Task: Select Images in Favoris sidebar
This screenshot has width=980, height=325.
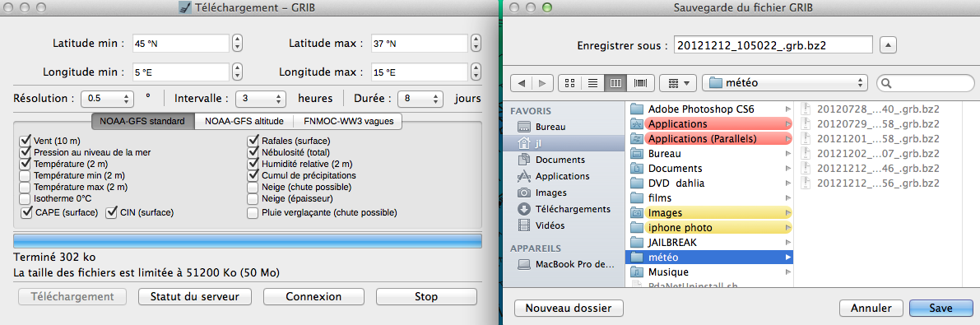Action: tap(564, 193)
